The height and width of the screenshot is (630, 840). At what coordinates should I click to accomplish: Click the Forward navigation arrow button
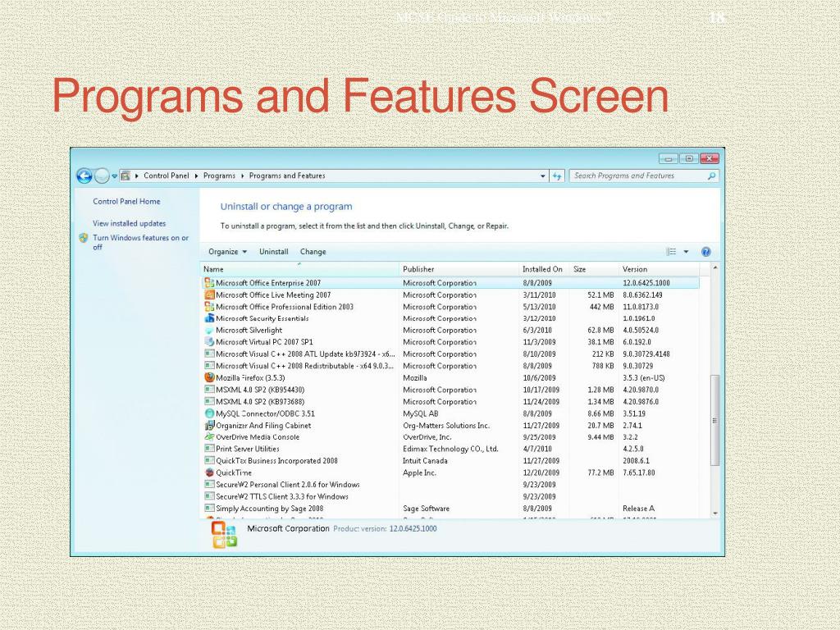101,176
